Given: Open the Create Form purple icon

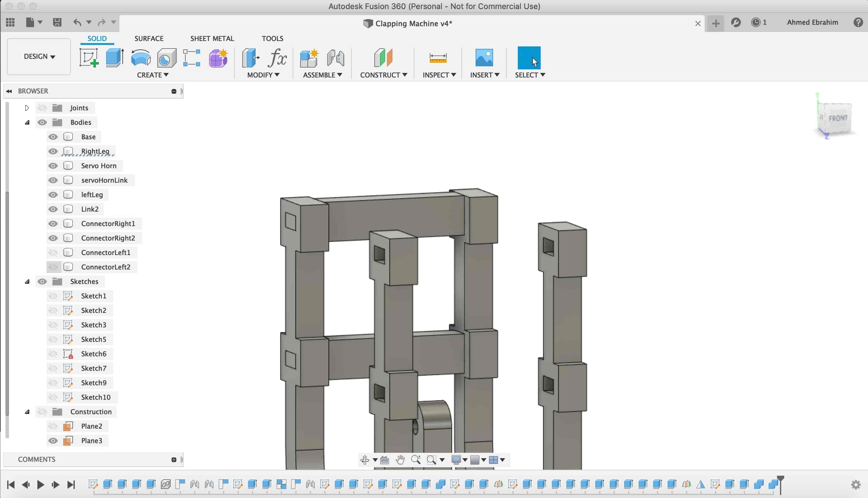Looking at the screenshot, I should pos(218,58).
